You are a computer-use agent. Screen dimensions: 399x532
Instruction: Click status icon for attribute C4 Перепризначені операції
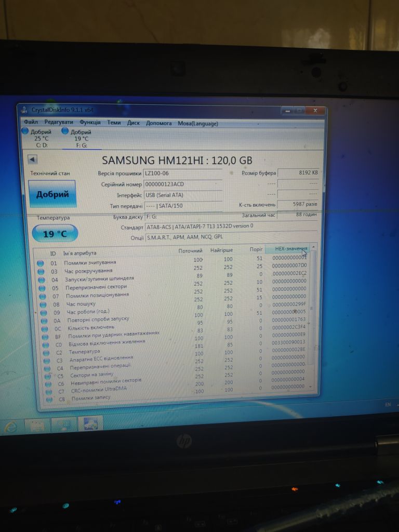pyautogui.click(x=47, y=369)
